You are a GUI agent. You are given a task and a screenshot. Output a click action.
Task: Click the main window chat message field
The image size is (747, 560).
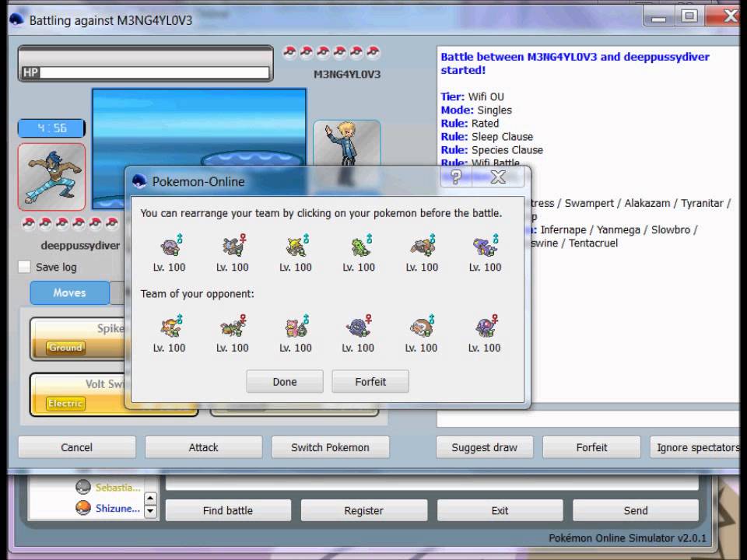(x=432, y=483)
